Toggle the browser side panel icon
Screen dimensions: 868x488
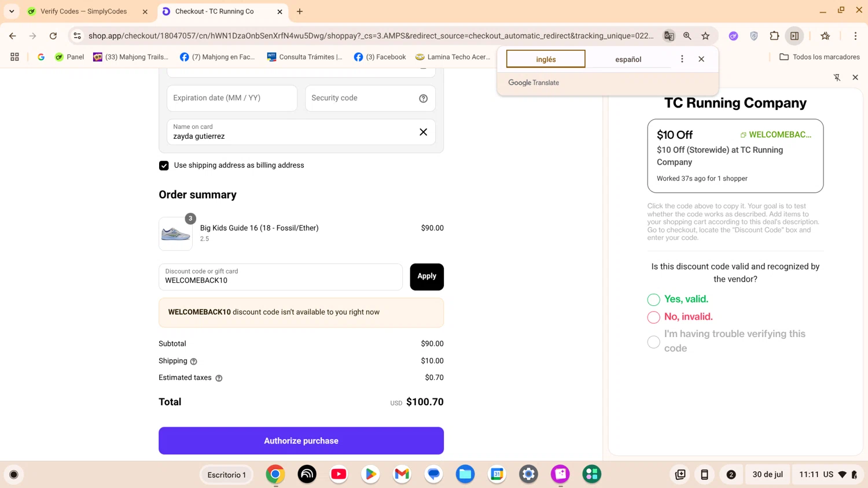[795, 36]
